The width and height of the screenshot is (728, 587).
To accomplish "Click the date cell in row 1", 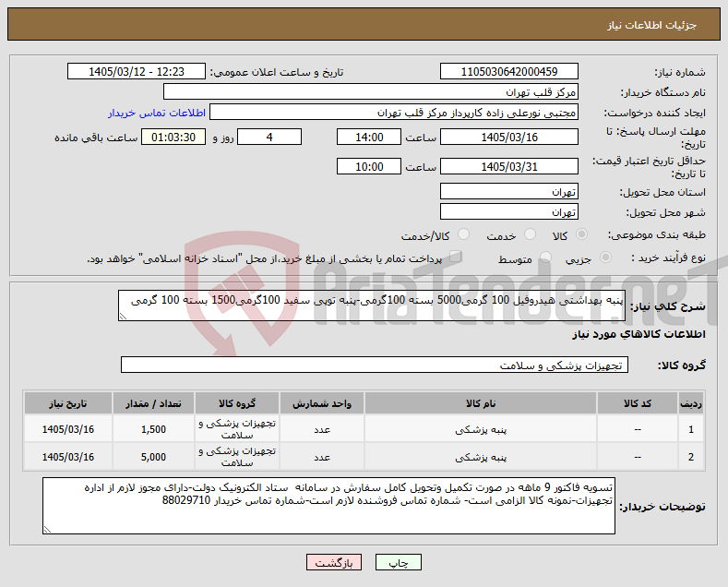I will point(68,429).
